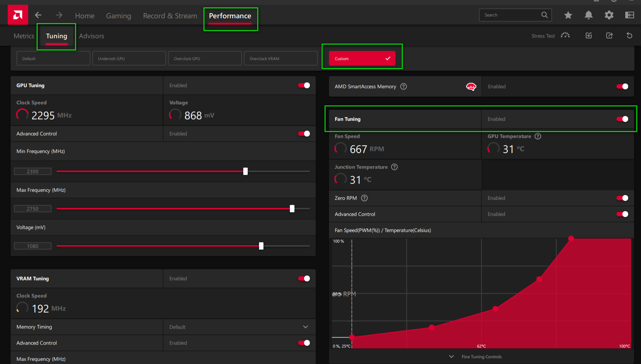Go forward with the right arrow

[59, 15]
